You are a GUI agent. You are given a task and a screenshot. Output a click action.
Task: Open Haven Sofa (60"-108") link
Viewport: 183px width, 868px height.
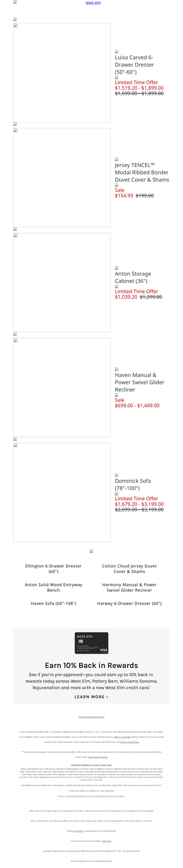pyautogui.click(x=54, y=603)
